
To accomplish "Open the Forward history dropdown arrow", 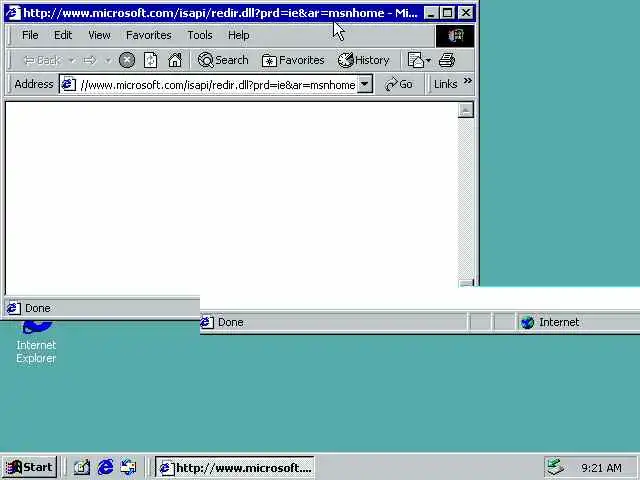I will click(107, 60).
